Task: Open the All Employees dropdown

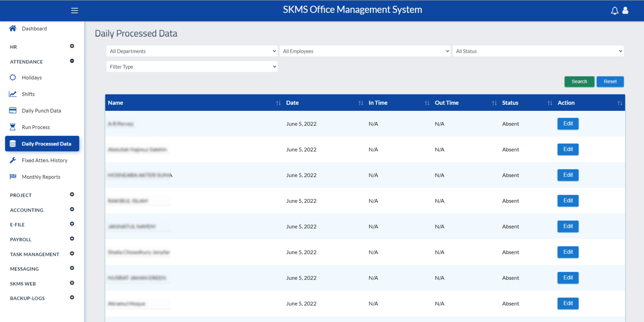Action: point(365,51)
